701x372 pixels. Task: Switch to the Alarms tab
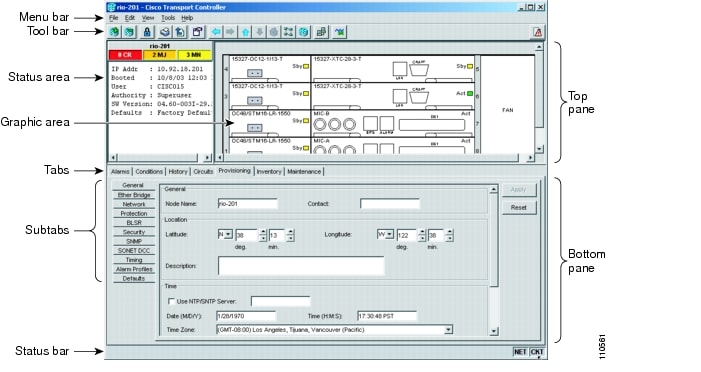point(120,172)
